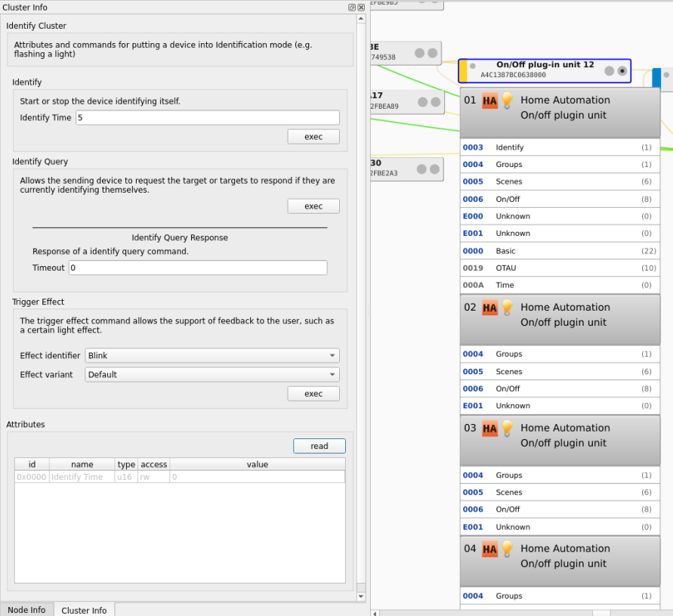Select Unknown cluster E001 in endpoint 01
673x616 pixels.
[560, 234]
